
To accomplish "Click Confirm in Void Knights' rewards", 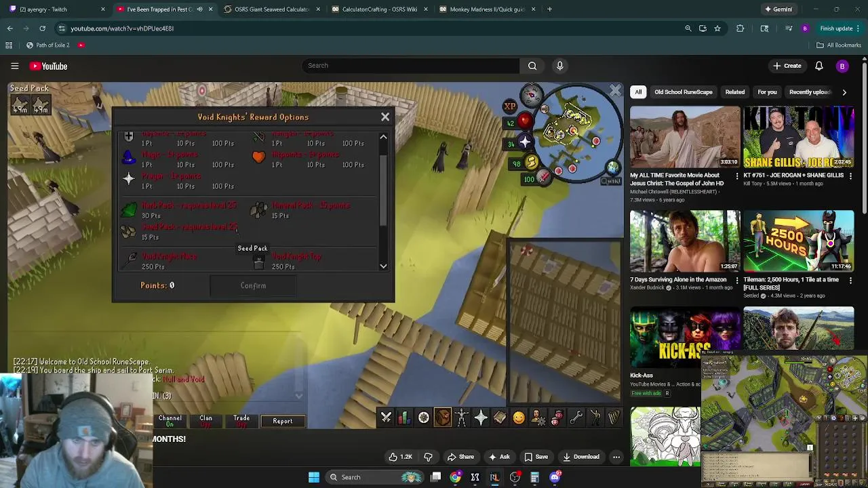I will pos(253,286).
